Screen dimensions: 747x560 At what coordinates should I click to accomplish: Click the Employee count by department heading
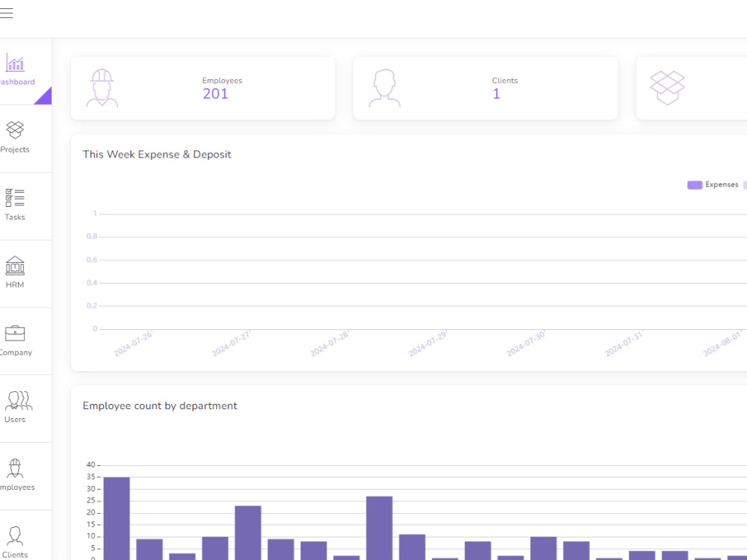point(160,405)
